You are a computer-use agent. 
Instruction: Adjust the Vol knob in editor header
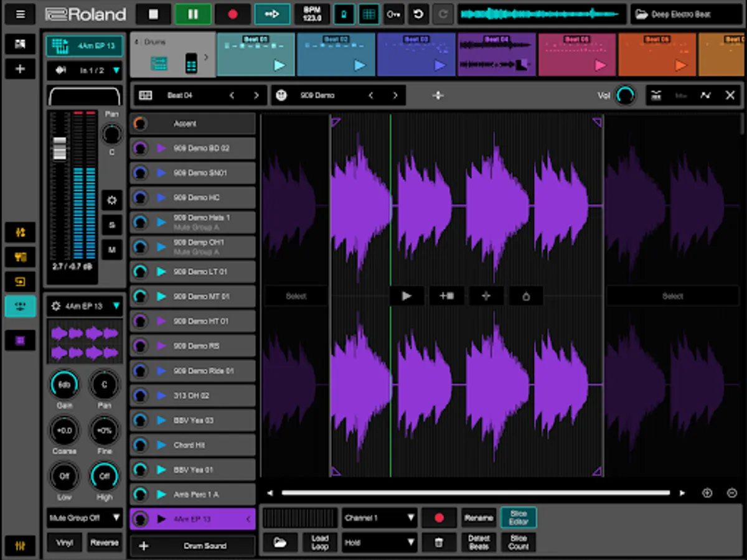(x=625, y=95)
